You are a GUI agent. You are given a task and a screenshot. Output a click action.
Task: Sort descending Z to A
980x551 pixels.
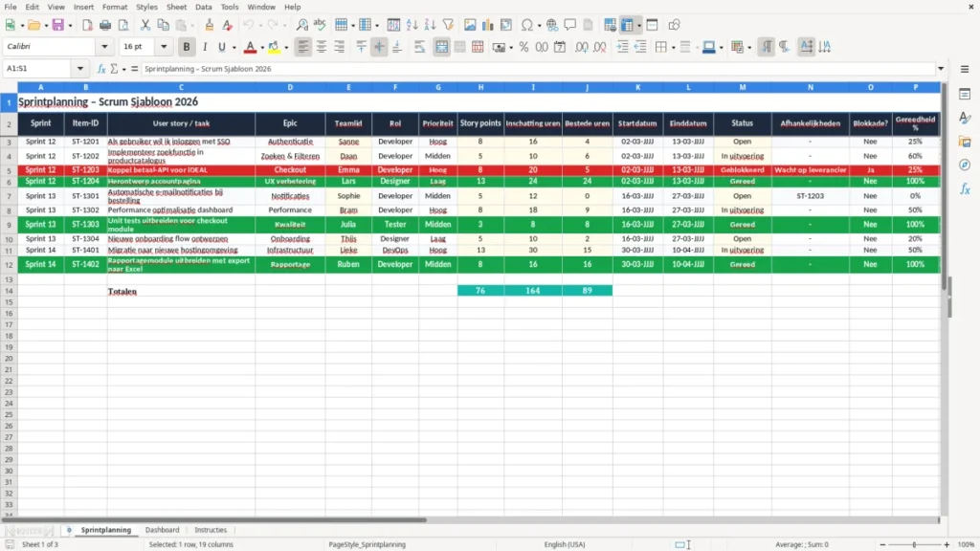point(430,25)
